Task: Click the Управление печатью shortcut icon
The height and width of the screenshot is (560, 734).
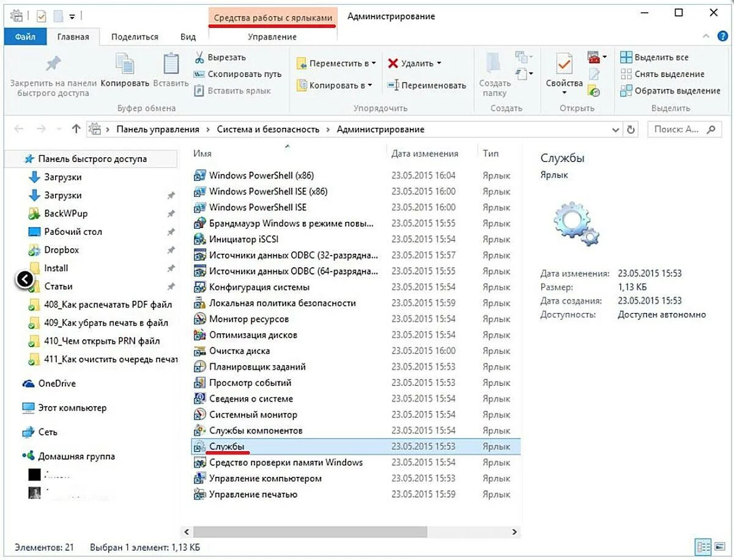Action: 199,494
